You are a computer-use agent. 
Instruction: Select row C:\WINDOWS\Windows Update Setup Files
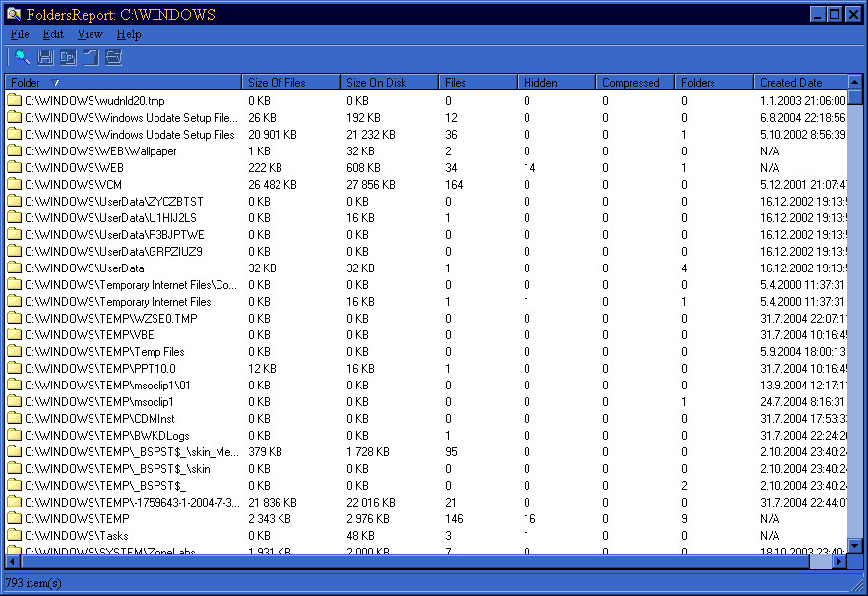[x=426, y=134]
